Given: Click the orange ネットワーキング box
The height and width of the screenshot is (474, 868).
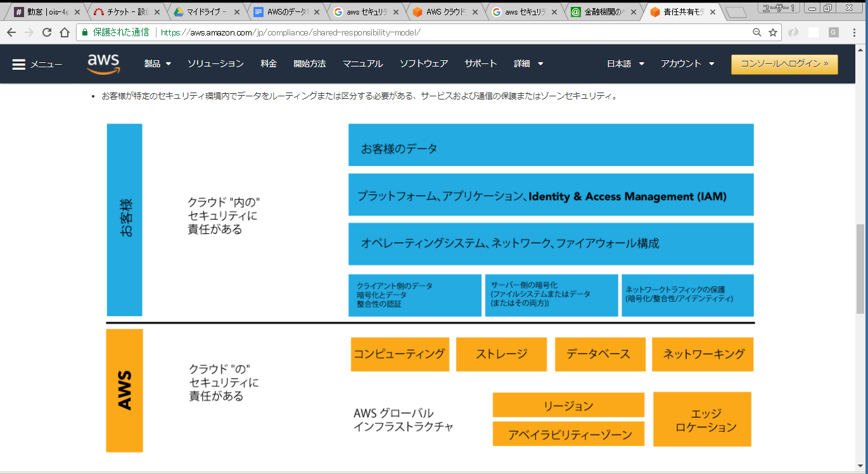Looking at the screenshot, I should click(703, 354).
